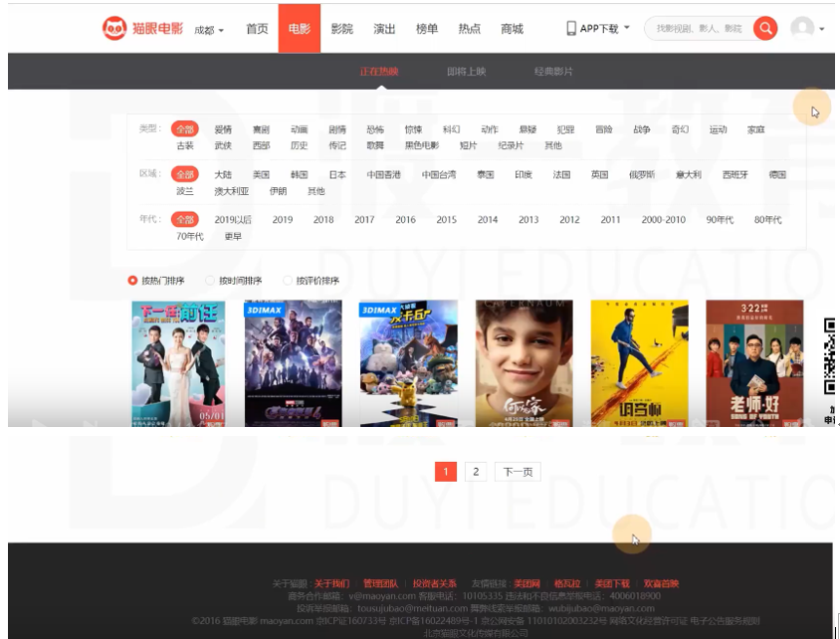The image size is (840, 639).
Task: Select 按评价排序 radio button
Action: [288, 280]
